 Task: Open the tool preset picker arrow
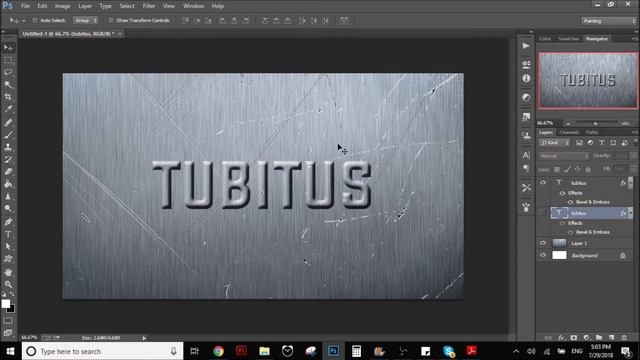pos(24,20)
